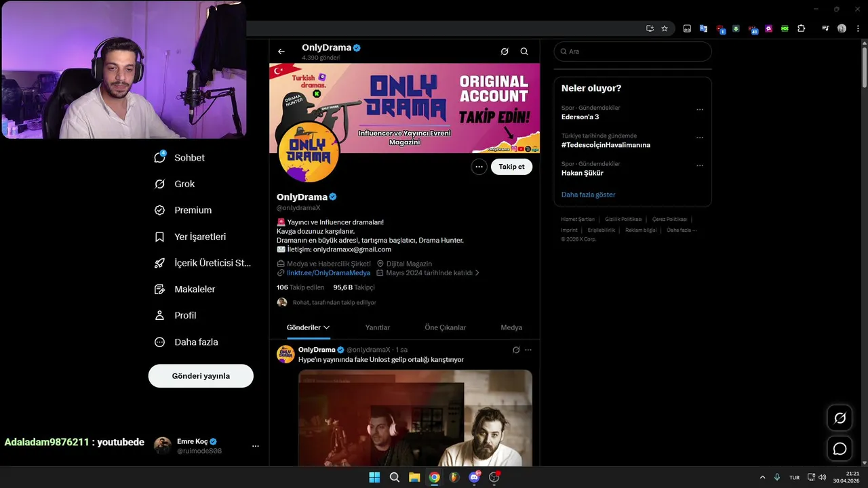The width and height of the screenshot is (868, 488).
Task: Open Reklam bilgisi footer link
Action: coord(641,230)
